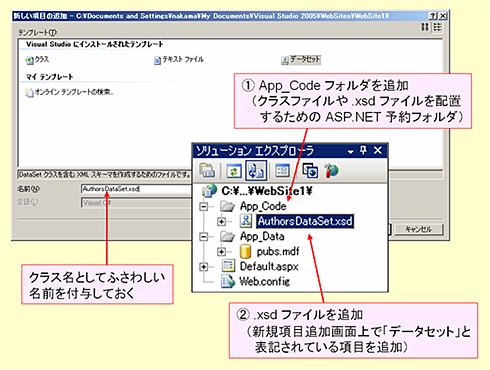Viewport: 490px width, 370px height.
Task: Toggle Nest Related Files icon in Solution Explorer
Action: (256, 170)
